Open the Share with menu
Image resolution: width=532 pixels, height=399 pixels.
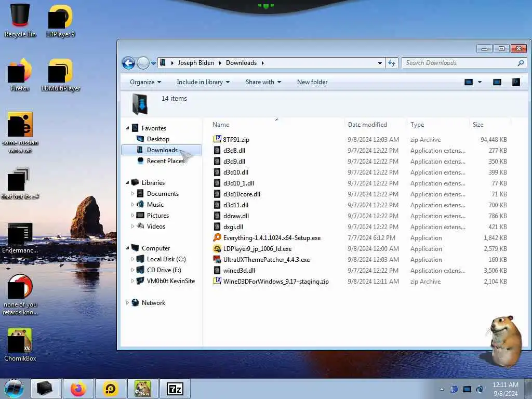coord(263,82)
